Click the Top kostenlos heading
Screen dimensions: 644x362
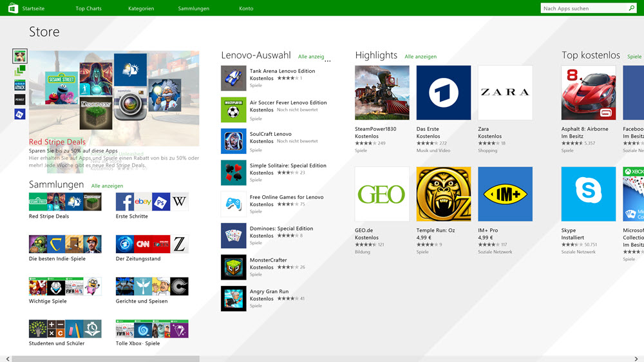[591, 55]
